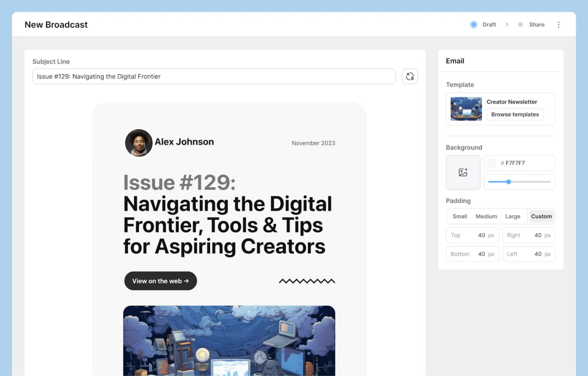Click the gray Share status dot
The height and width of the screenshot is (376, 588).
(x=520, y=25)
